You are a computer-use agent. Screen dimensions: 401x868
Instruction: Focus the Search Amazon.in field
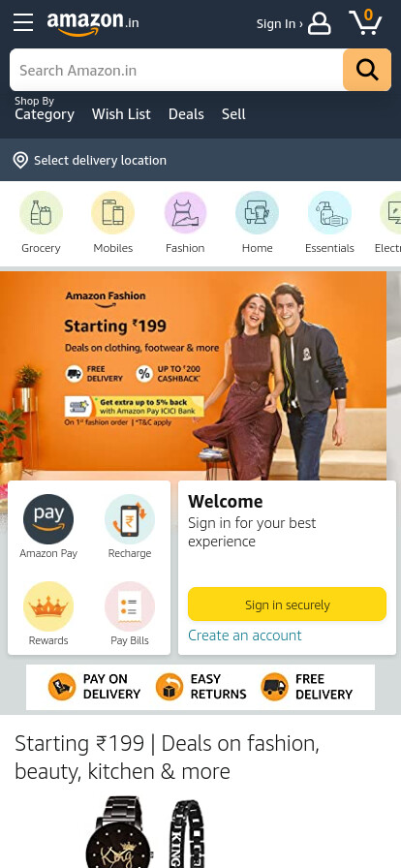click(x=176, y=70)
